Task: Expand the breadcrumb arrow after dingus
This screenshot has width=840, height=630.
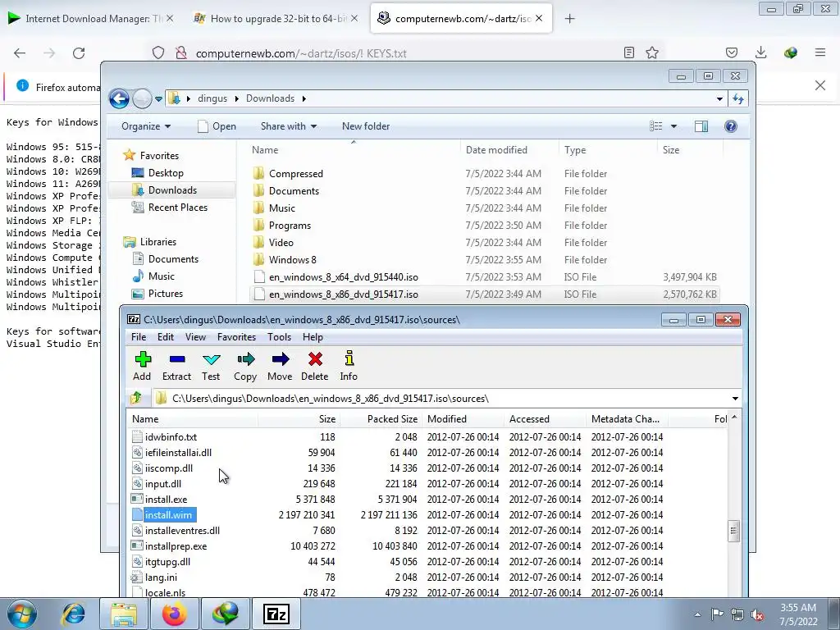Action: [237, 98]
